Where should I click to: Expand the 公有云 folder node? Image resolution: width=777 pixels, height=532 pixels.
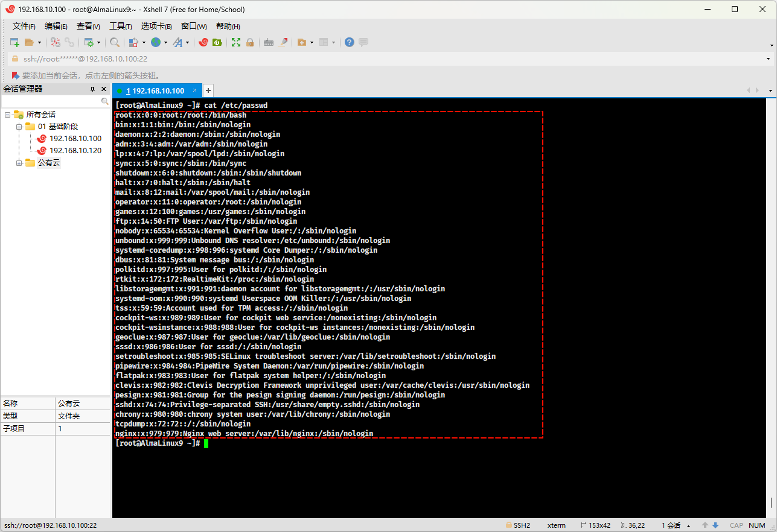(x=19, y=163)
